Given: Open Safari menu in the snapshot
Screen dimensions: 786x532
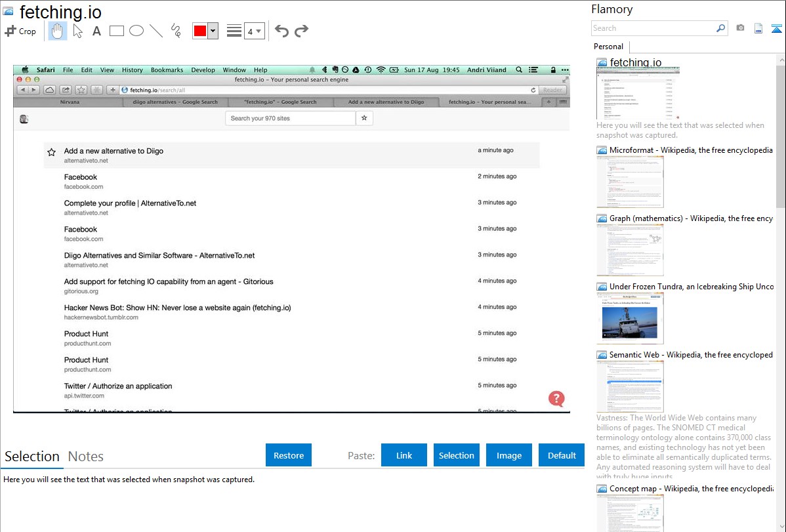Looking at the screenshot, I should (x=46, y=70).
